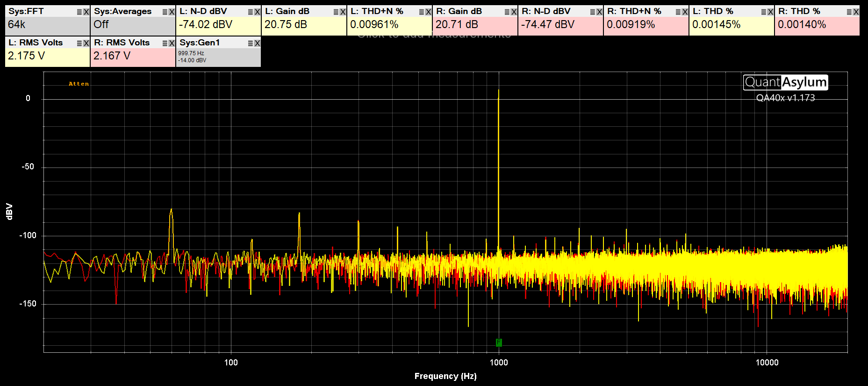Click the Sys:FFT tile title
Screen dimensions: 868x386
26,11
